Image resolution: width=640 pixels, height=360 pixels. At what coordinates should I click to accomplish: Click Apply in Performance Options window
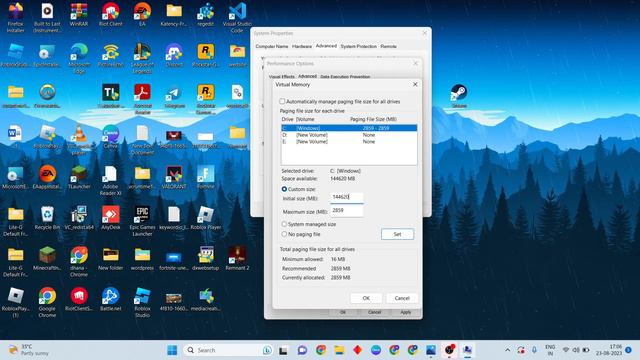coord(405,312)
